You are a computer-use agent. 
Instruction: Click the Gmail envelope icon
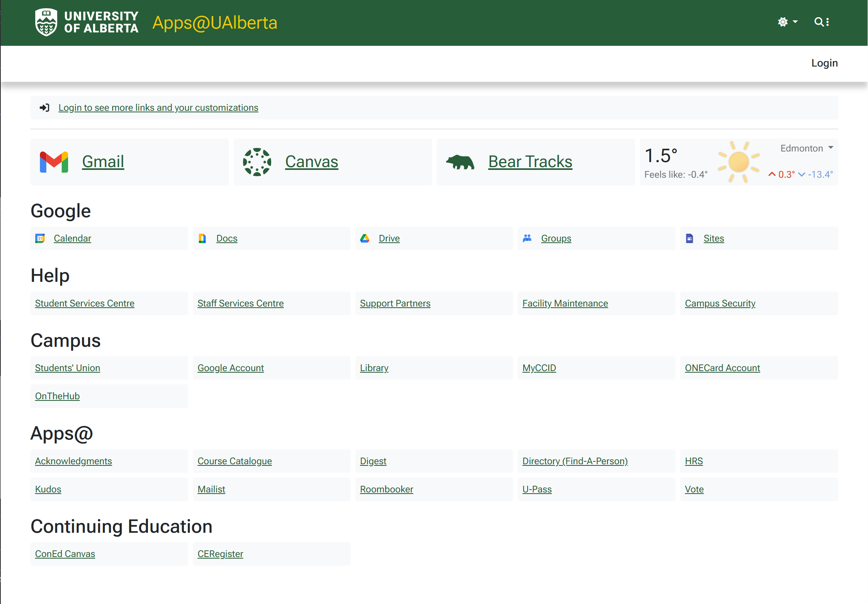click(x=54, y=162)
